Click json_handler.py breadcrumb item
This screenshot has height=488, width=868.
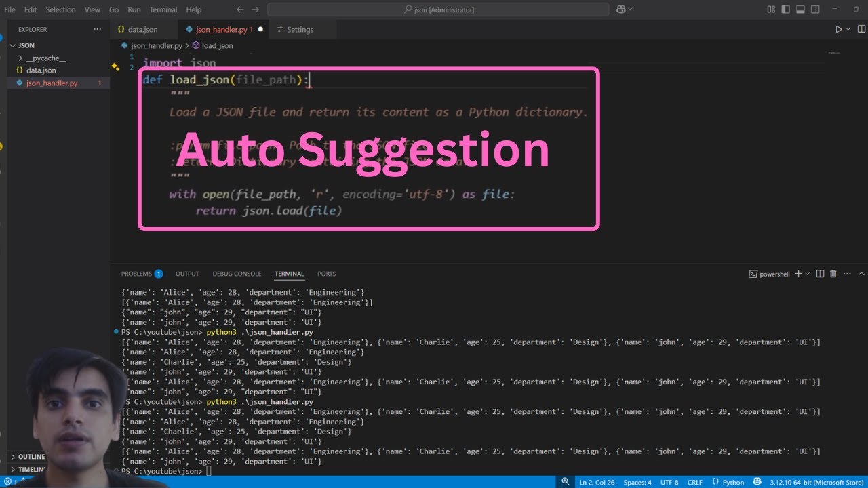pos(157,45)
